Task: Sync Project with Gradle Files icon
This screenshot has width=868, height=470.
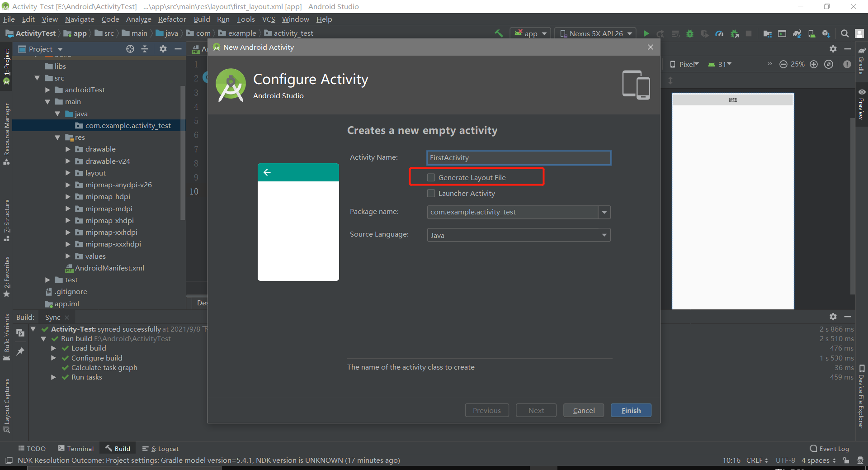Action: (797, 33)
